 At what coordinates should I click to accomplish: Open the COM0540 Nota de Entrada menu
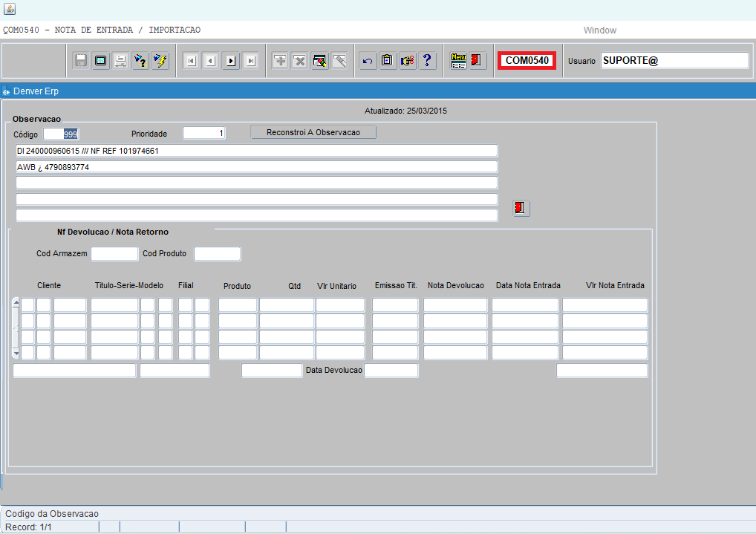click(x=101, y=30)
